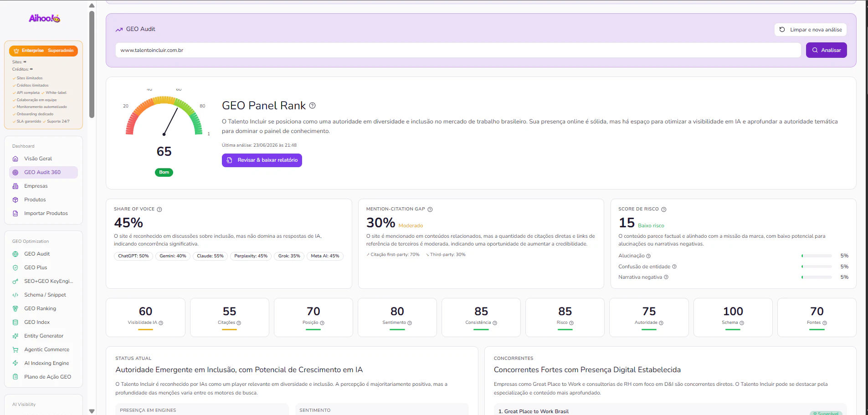Image resolution: width=868 pixels, height=415 pixels.
Task: Click the Entity Generator sparkle icon
Action: 15,336
